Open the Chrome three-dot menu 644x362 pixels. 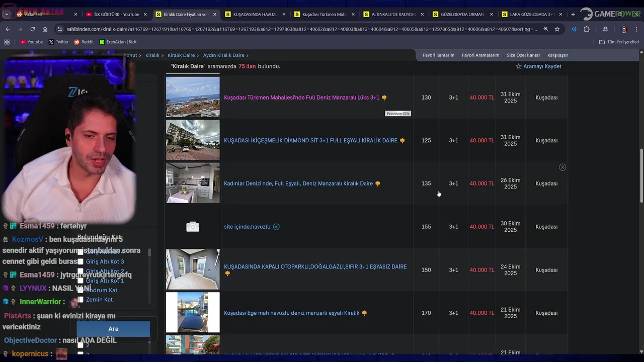[x=636, y=29]
